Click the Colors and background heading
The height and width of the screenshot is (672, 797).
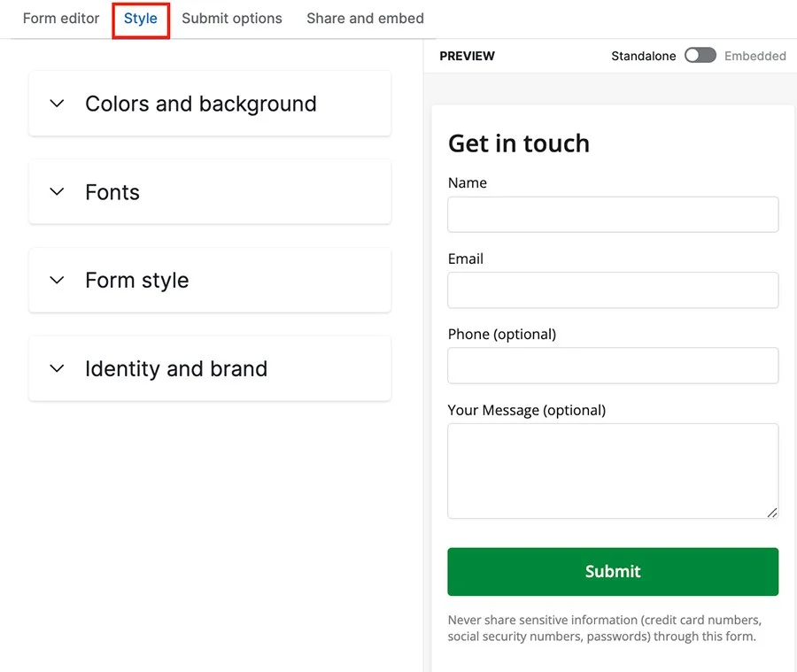tap(201, 104)
